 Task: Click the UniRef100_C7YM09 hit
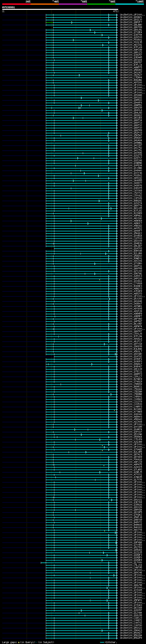pos(131,284)
